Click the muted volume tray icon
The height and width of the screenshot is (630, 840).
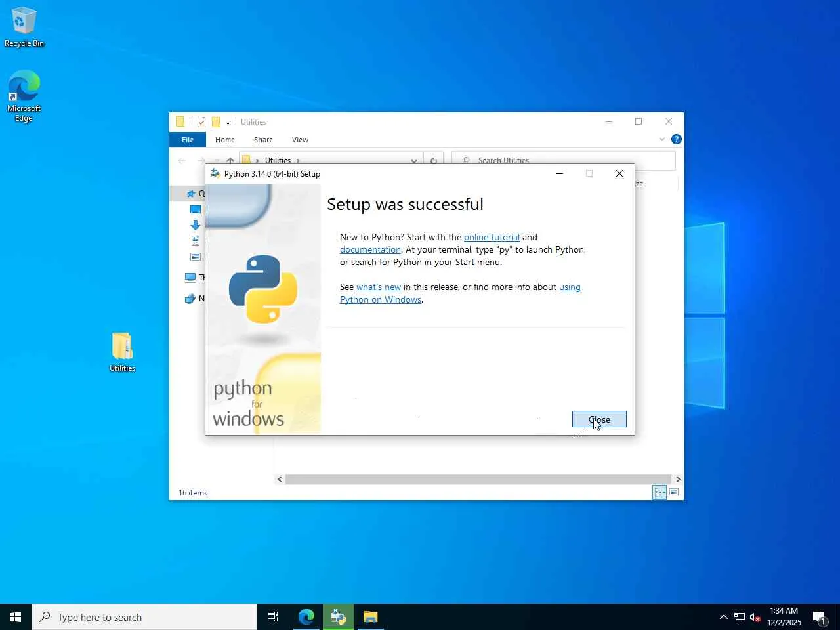click(x=755, y=617)
